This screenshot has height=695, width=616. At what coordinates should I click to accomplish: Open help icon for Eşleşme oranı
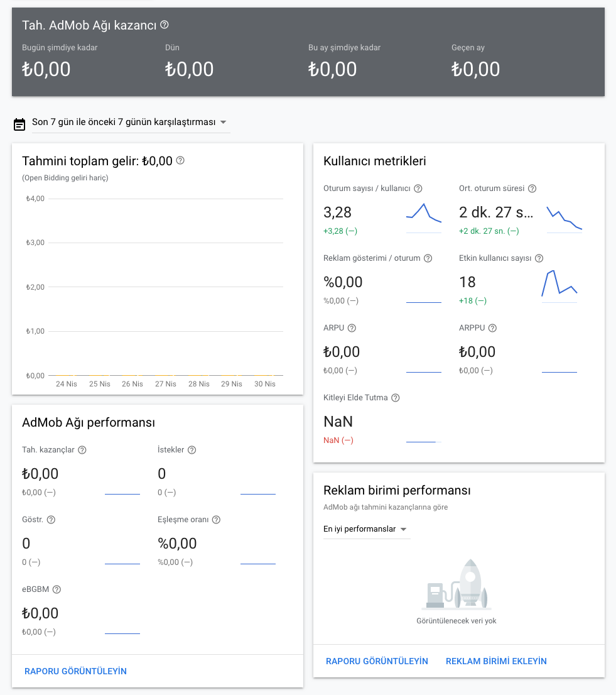pyautogui.click(x=216, y=520)
